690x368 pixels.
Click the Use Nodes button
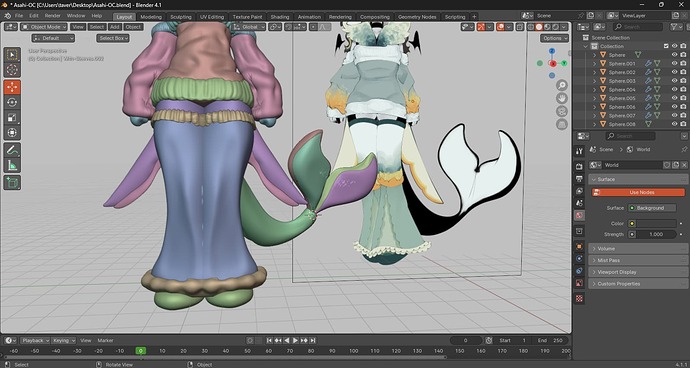pyautogui.click(x=638, y=192)
